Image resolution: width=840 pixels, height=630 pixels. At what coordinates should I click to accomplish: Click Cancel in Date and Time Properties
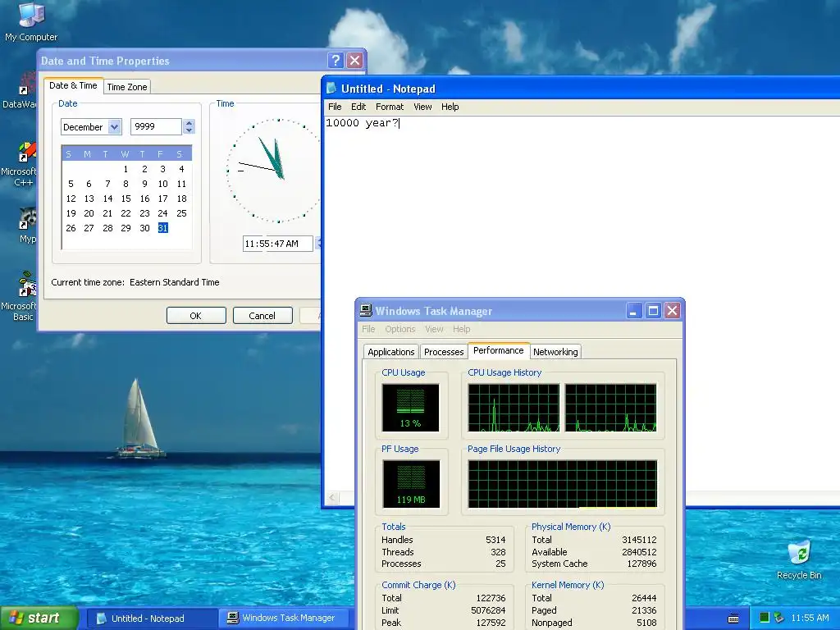262,316
